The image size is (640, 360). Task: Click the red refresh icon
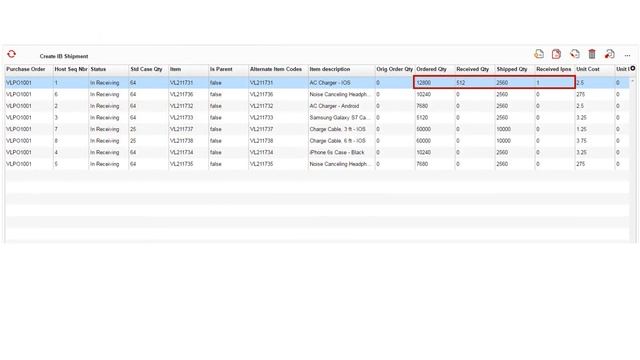(11, 54)
